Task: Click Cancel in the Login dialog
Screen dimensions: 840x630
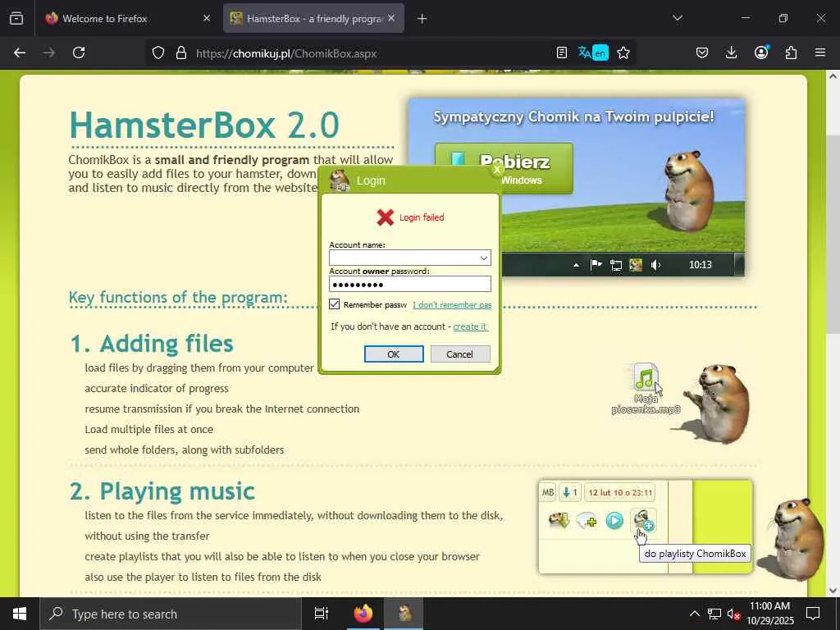Action: (x=459, y=354)
